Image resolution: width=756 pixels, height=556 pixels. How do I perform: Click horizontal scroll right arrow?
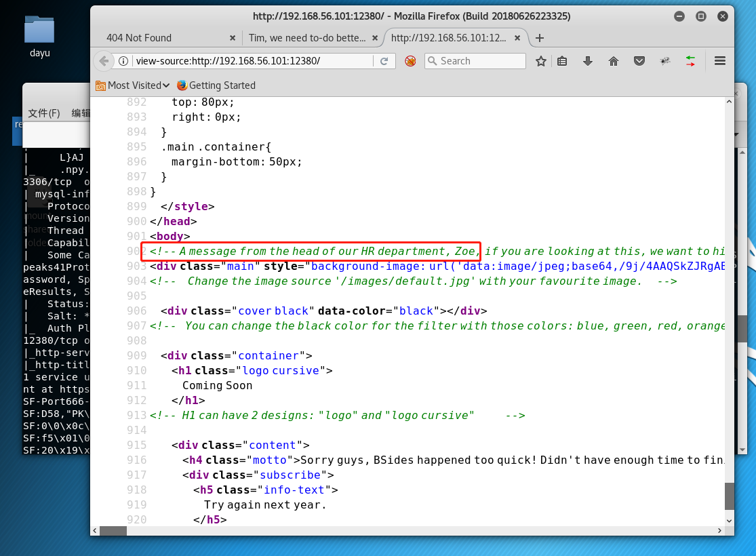point(719,531)
